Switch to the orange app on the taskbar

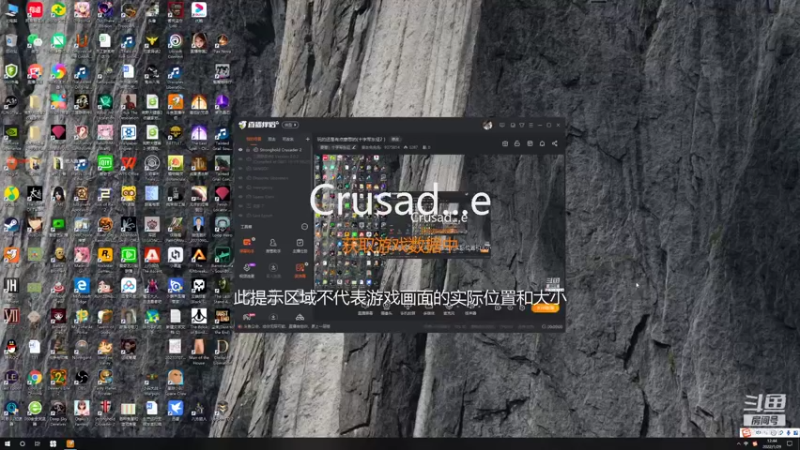point(70,444)
